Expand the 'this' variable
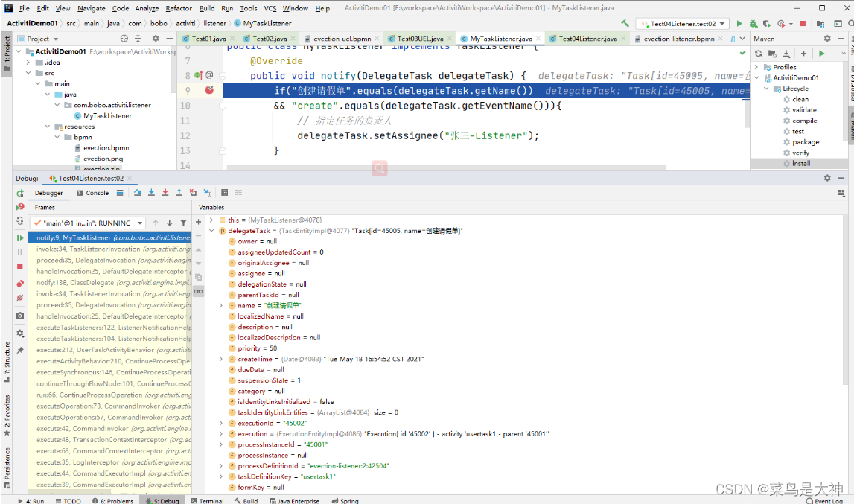Screen dimensions: 854x504 tap(211, 220)
